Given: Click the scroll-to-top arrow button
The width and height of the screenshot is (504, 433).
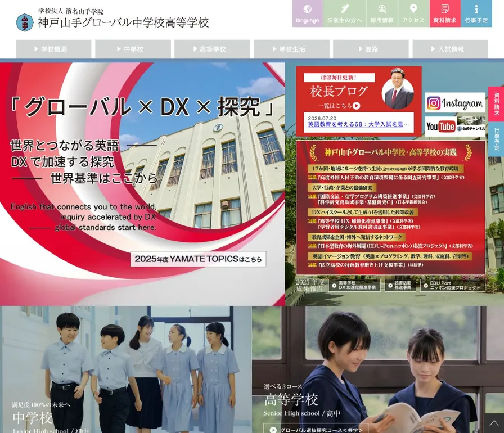Looking at the screenshot, I should click(x=494, y=423).
